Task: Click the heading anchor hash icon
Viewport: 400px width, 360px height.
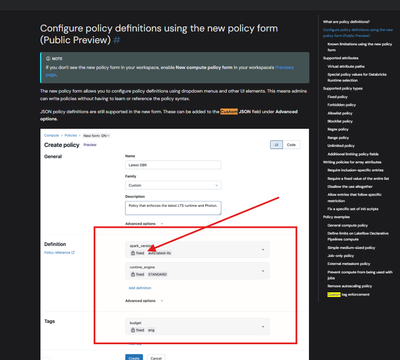Action: pos(117,40)
